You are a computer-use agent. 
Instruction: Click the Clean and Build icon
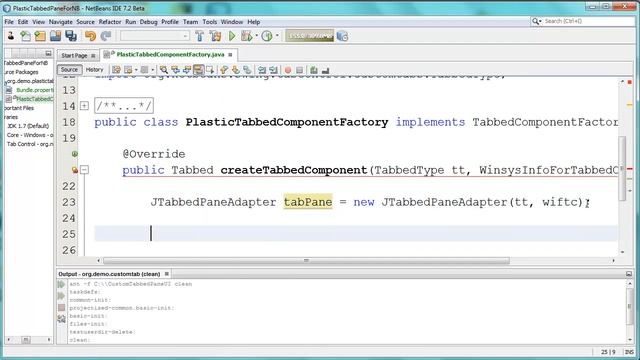[216, 36]
